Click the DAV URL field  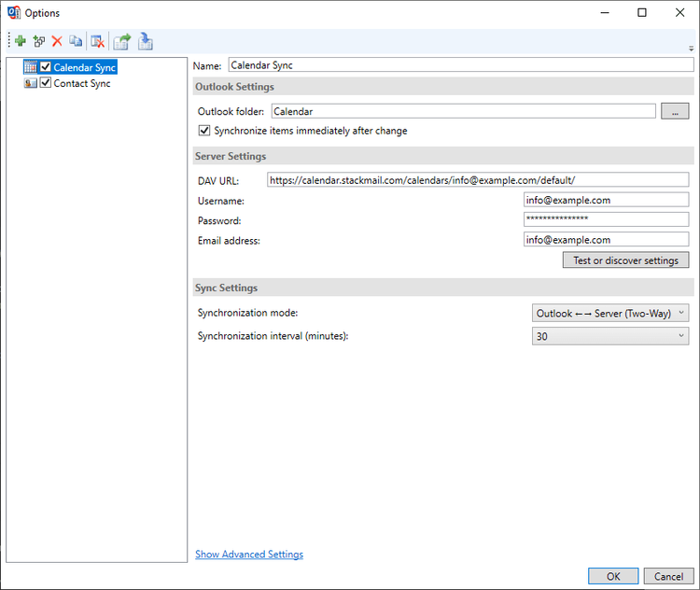pos(478,180)
